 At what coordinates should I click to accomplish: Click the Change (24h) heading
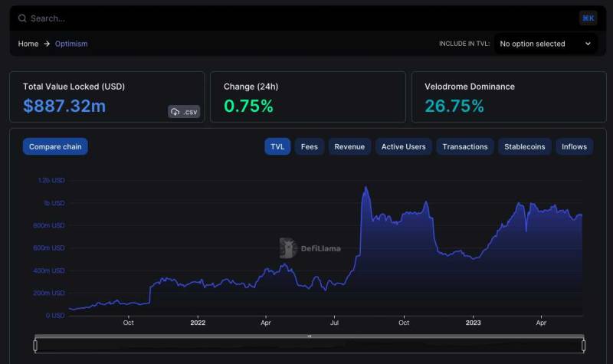point(251,87)
